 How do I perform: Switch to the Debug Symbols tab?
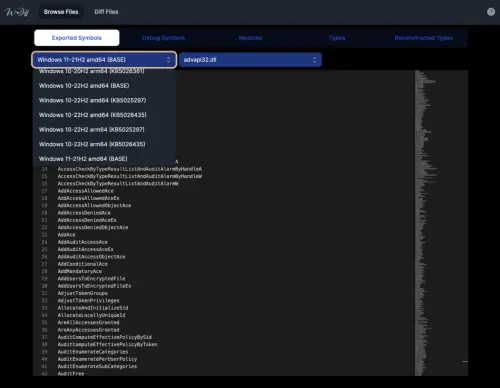pos(163,38)
